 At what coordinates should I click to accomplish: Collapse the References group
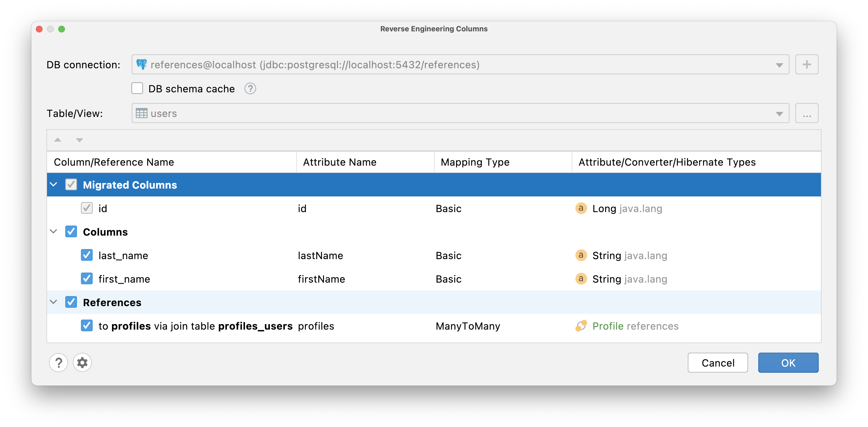(x=53, y=302)
